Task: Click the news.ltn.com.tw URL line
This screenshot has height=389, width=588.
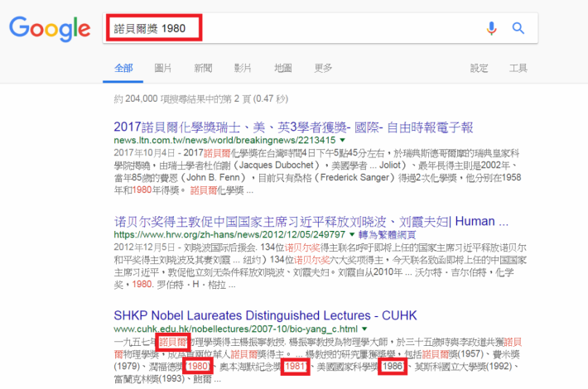Action: [x=224, y=140]
